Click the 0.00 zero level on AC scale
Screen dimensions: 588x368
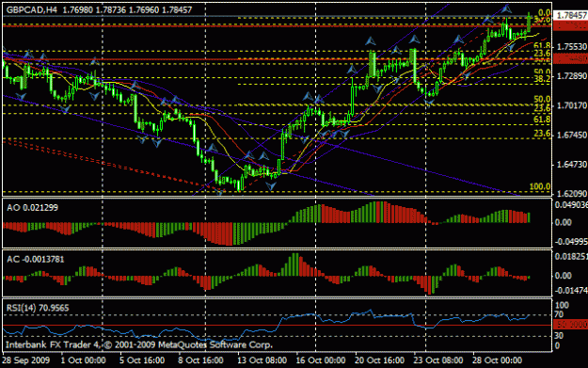pos(564,276)
